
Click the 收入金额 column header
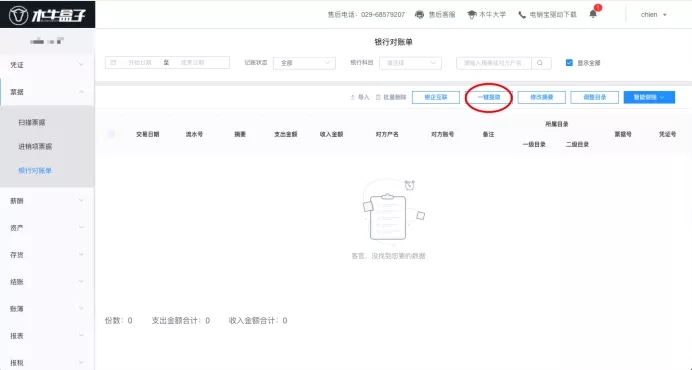[x=331, y=134]
